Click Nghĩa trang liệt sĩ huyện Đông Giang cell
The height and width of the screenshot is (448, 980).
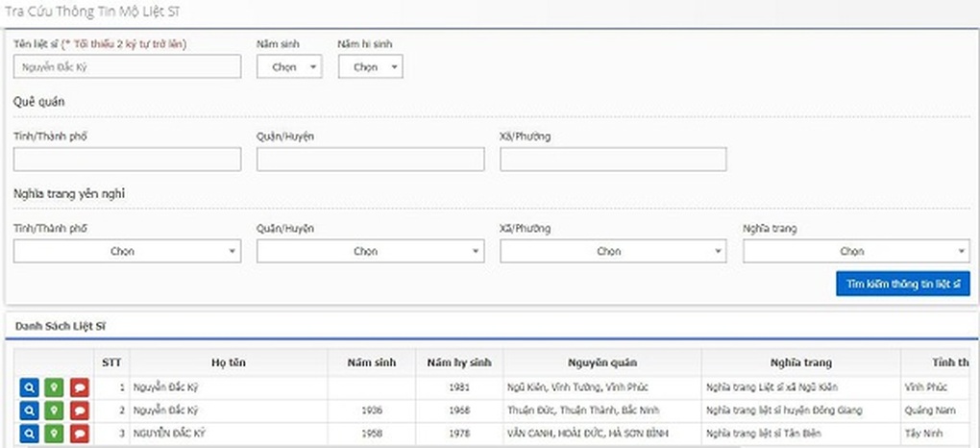tap(801, 411)
